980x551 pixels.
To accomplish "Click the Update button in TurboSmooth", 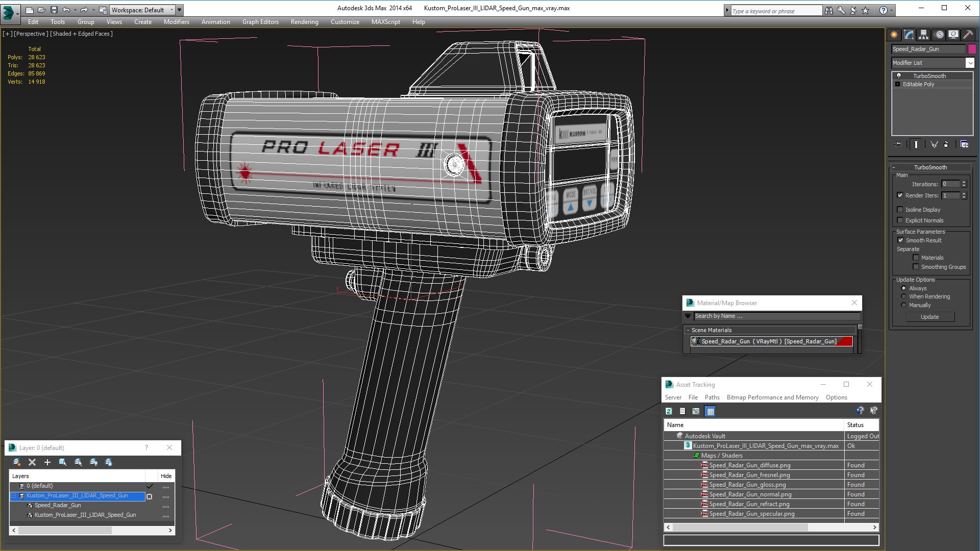I will (x=929, y=317).
